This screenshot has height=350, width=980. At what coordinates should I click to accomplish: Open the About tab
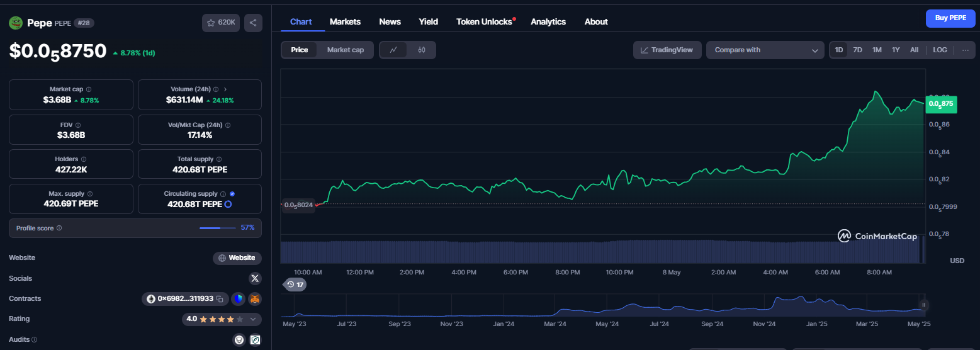click(x=596, y=21)
